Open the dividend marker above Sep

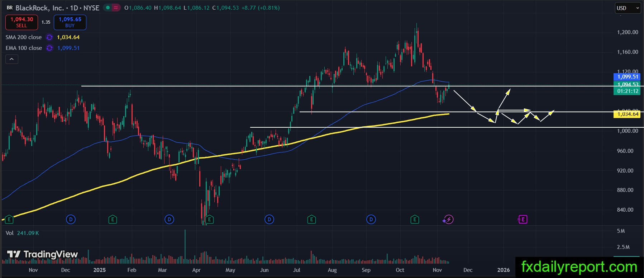pos(371,219)
